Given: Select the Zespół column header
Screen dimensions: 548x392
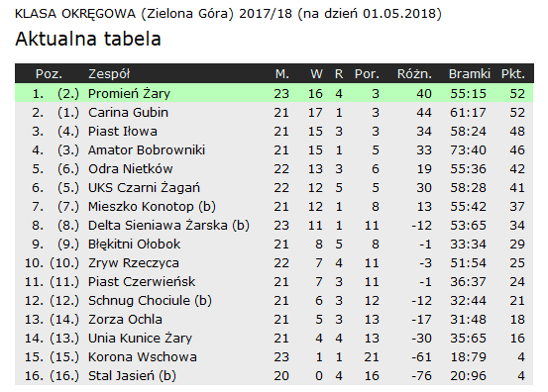Looking at the screenshot, I should [x=109, y=74].
